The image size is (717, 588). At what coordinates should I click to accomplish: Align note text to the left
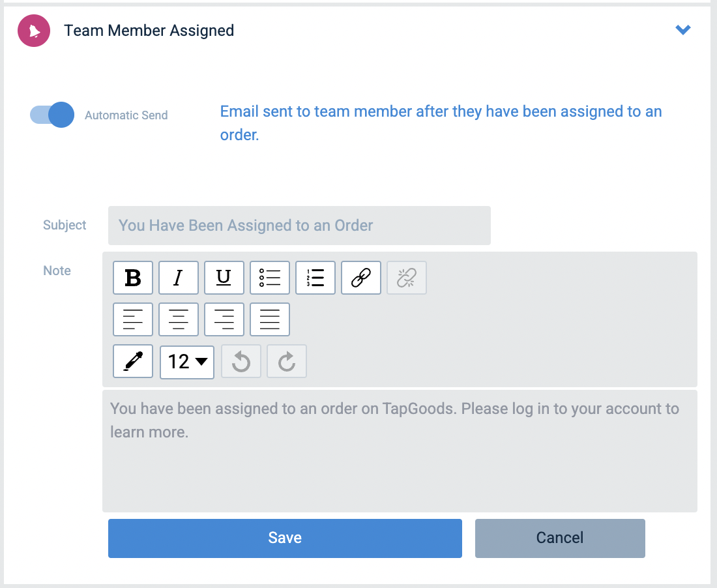132,319
